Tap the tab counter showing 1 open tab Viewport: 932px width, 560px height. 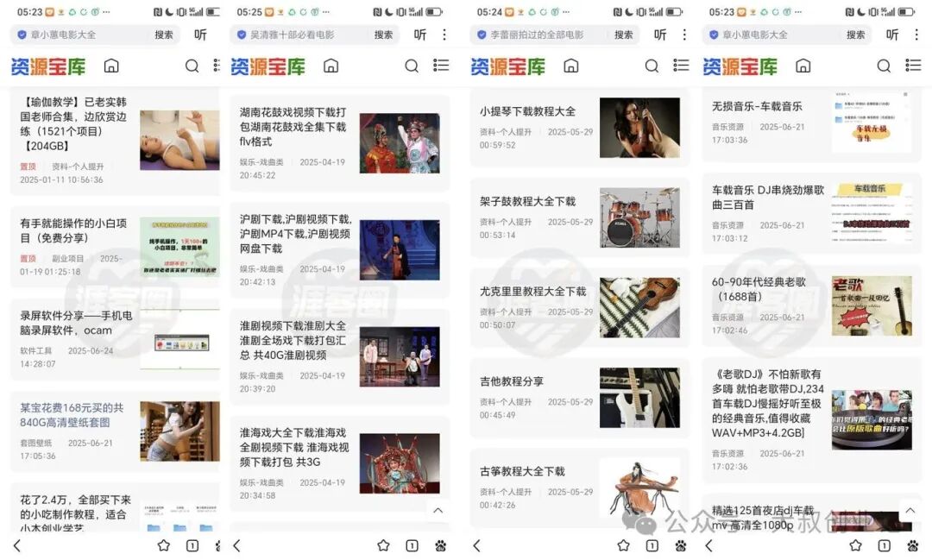(192, 546)
